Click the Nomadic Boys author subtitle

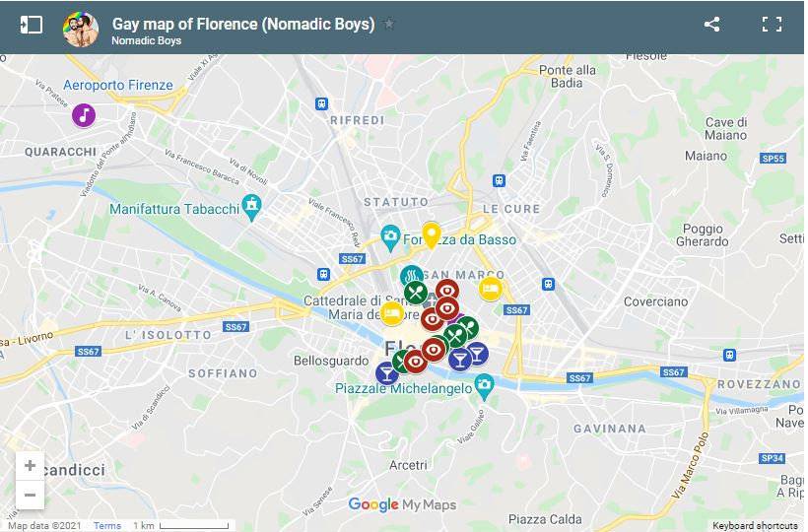point(147,40)
